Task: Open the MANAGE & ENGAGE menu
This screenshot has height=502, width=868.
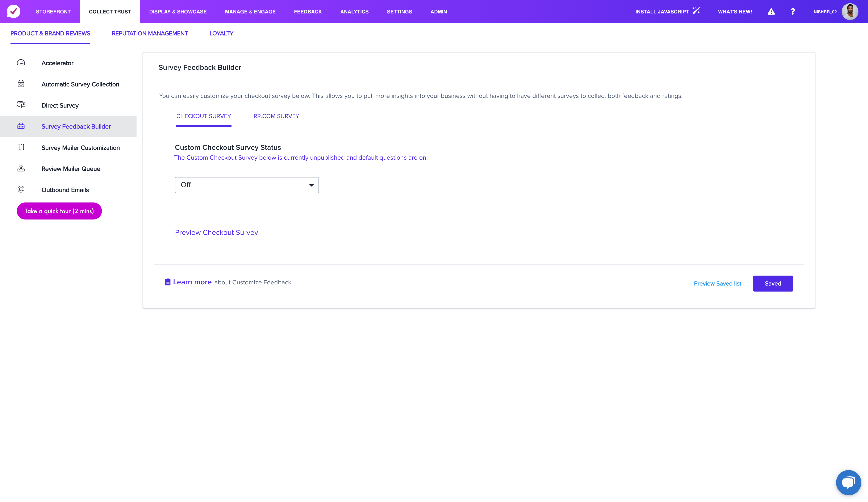Action: [250, 12]
